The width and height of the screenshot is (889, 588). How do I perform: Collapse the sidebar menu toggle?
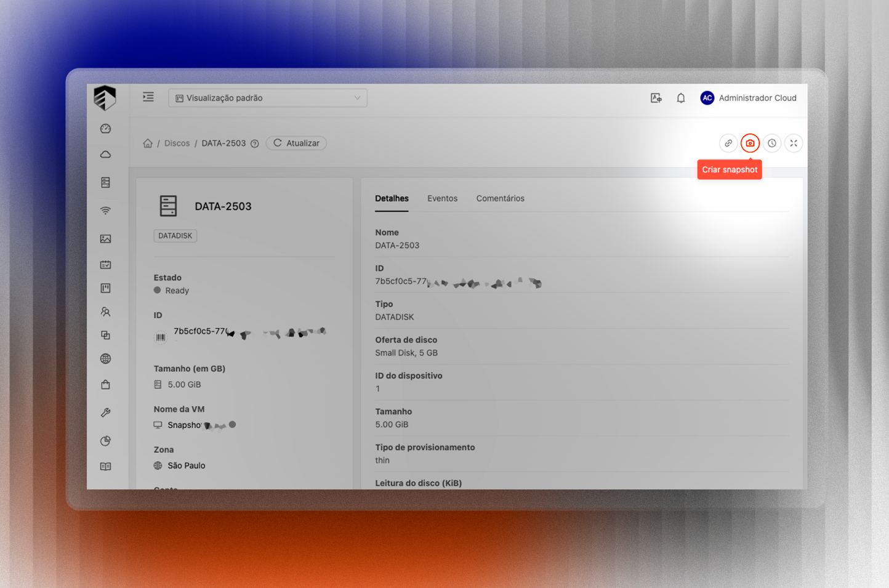point(148,97)
